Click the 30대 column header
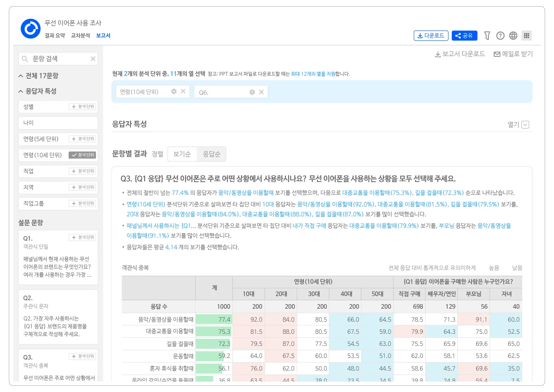This screenshot has width=554, height=392. [x=314, y=294]
